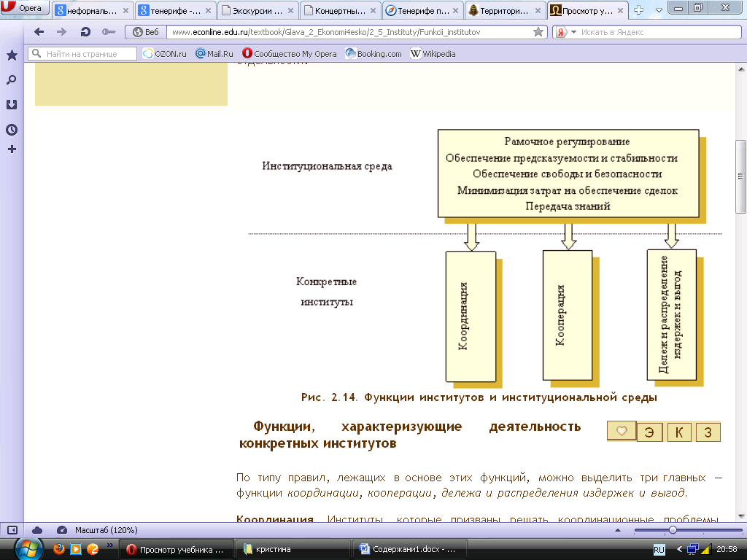Switch to the 'тенерифе -…' tab
Viewport: 747px width, 560px height.
[175, 10]
